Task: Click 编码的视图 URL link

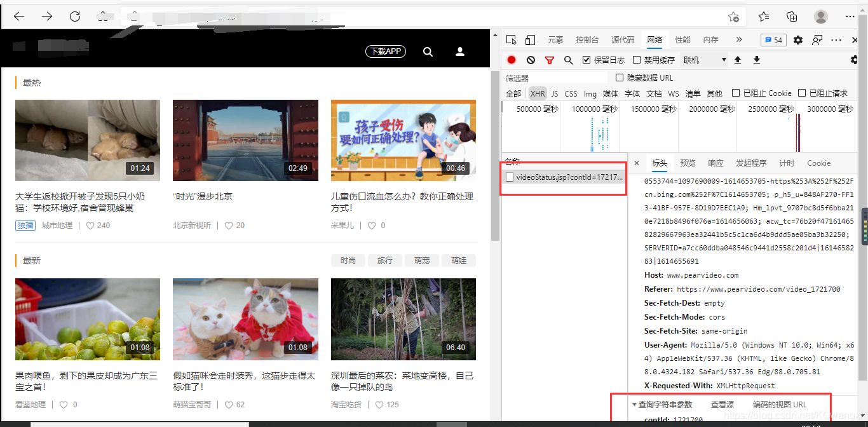Action: pyautogui.click(x=780, y=404)
